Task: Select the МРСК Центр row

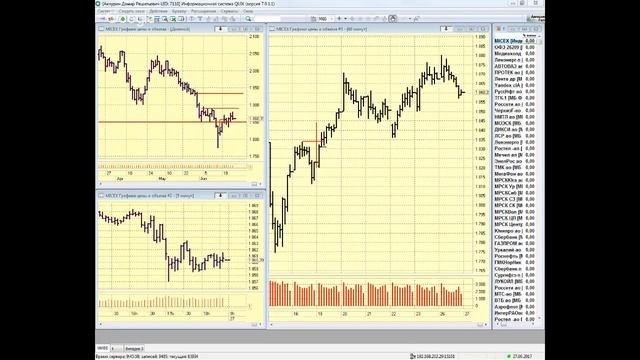Action: tap(515, 224)
